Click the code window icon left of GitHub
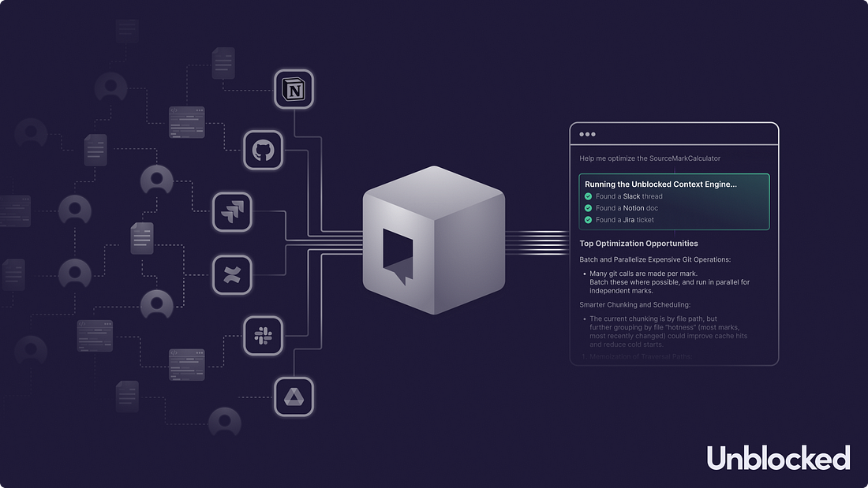Image resolution: width=868 pixels, height=488 pixels. coord(186,122)
